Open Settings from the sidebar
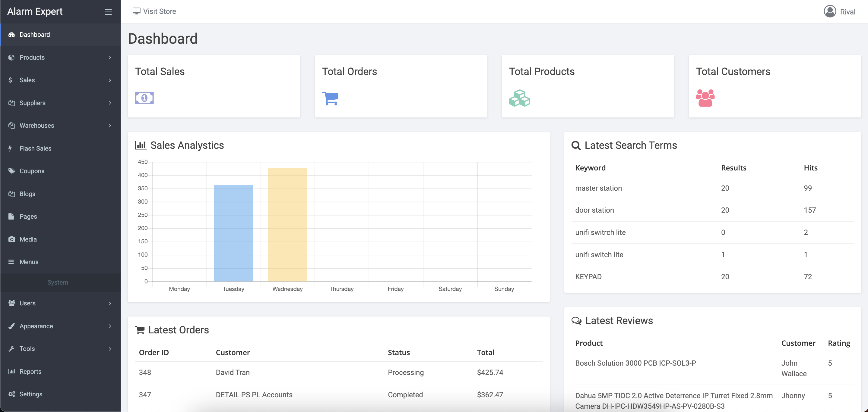 pyautogui.click(x=31, y=394)
